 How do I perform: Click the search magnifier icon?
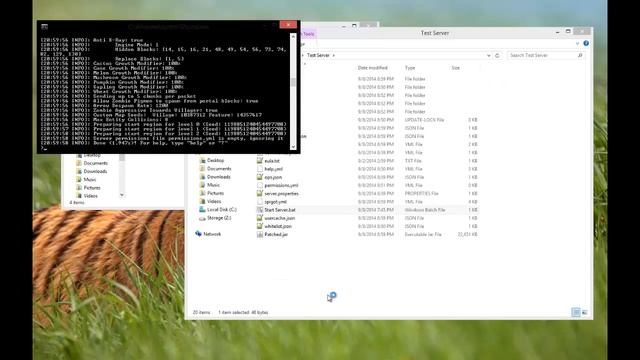tap(580, 55)
